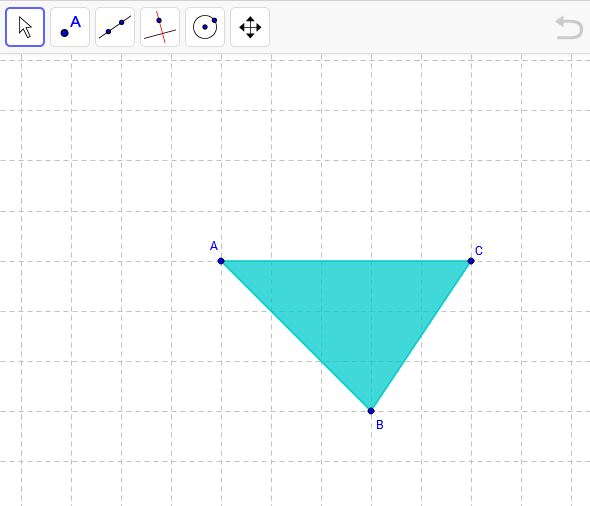Click point C of the triangle

click(471, 261)
